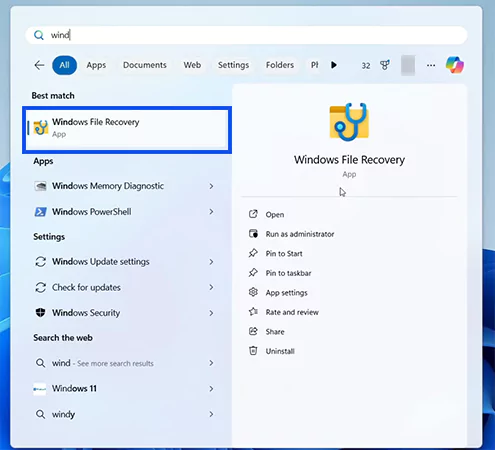The height and width of the screenshot is (450, 495).
Task: Expand the Windows Update settings chevron
Action: click(211, 262)
